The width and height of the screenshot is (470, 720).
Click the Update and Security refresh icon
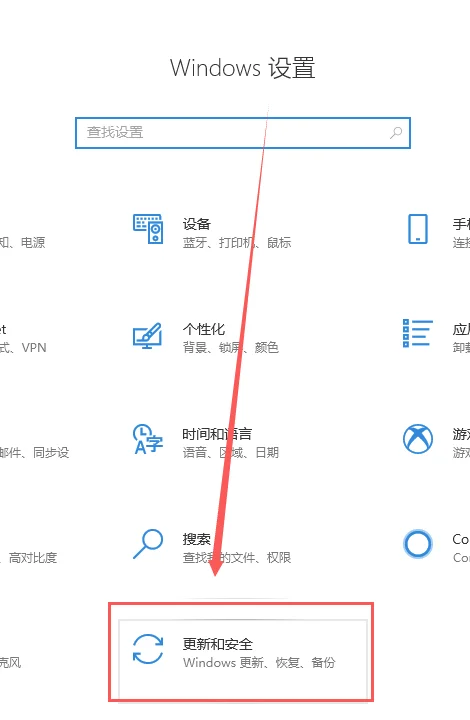click(x=148, y=649)
